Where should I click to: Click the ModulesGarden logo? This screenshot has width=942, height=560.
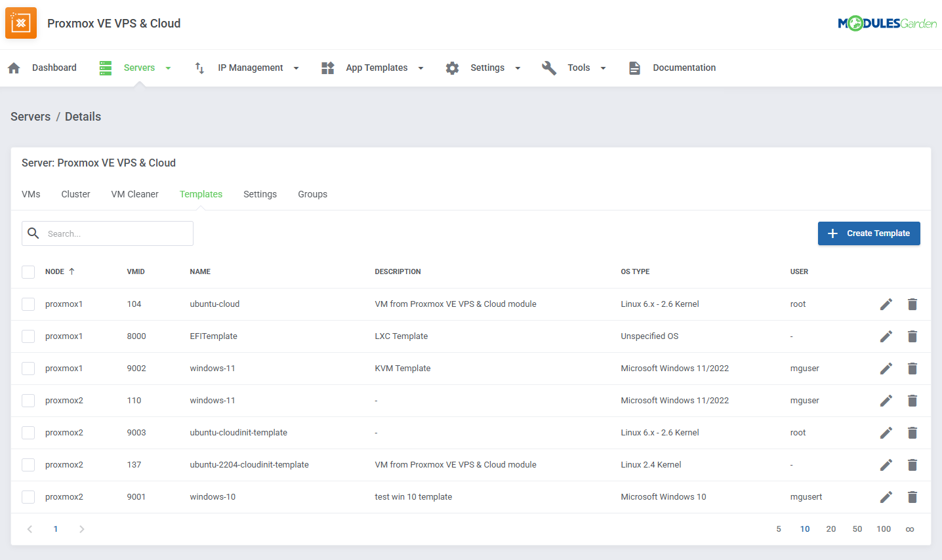pyautogui.click(x=888, y=22)
